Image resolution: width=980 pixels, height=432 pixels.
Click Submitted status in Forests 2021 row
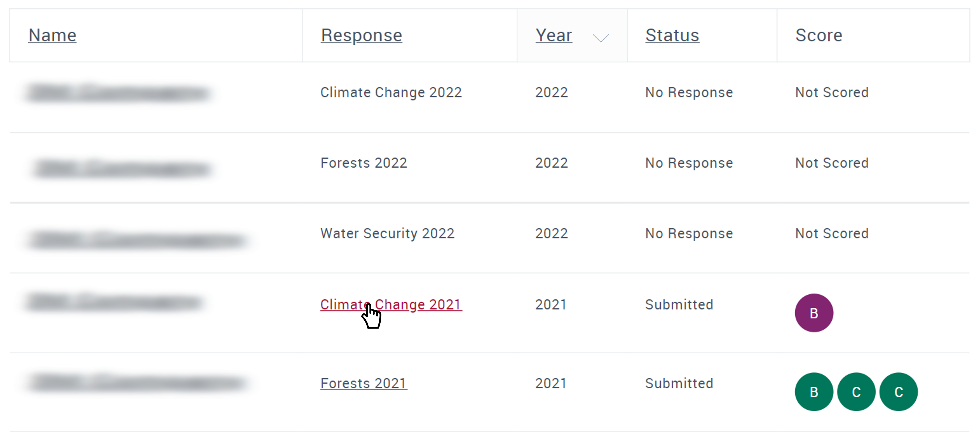click(679, 383)
